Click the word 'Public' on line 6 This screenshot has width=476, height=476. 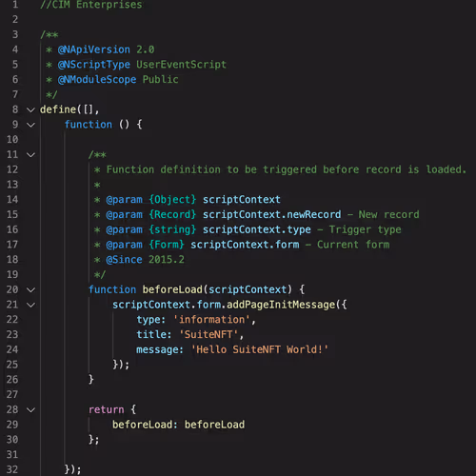point(160,79)
